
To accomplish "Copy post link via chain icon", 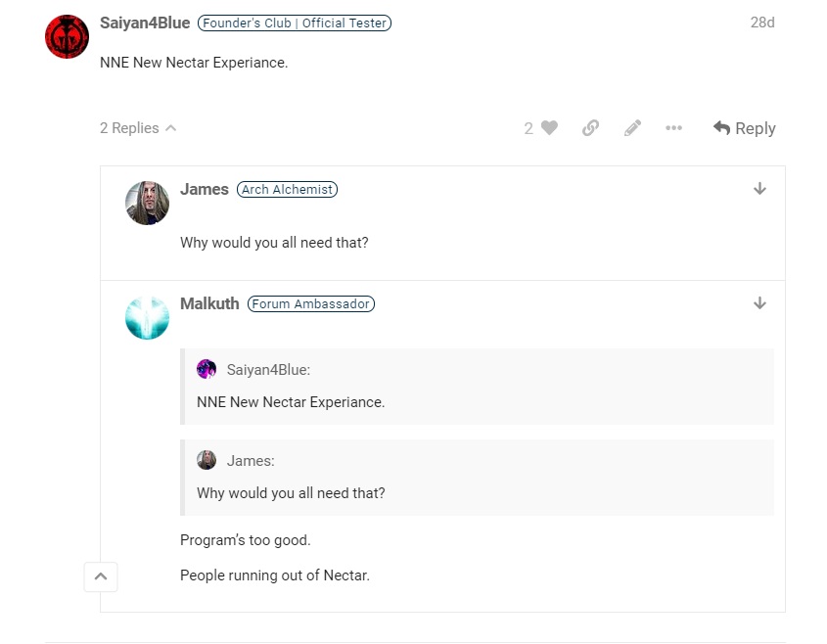I will pyautogui.click(x=590, y=127).
